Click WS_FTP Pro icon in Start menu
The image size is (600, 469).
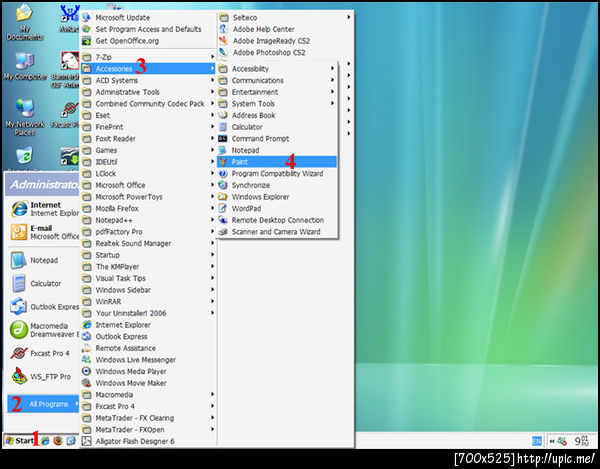[x=18, y=376]
